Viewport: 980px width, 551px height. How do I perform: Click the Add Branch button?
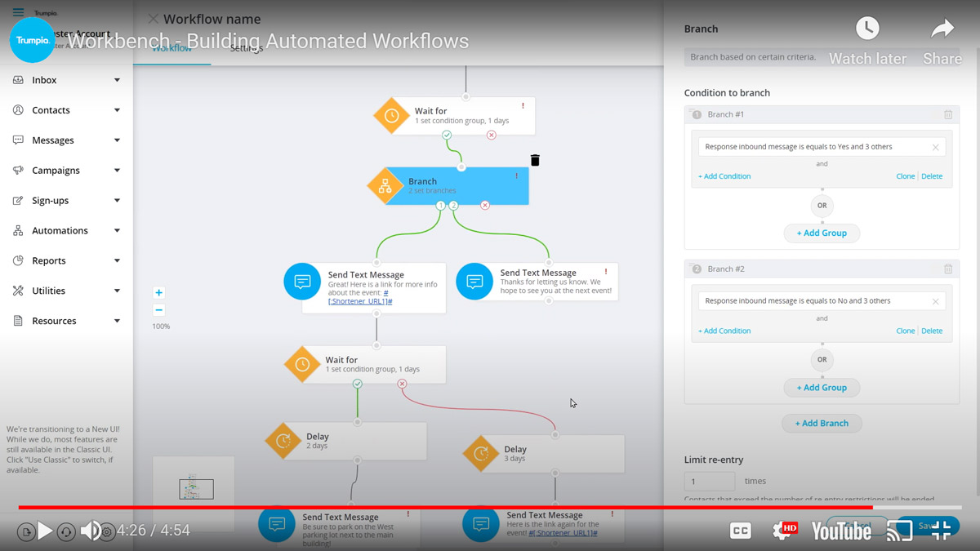[822, 424]
